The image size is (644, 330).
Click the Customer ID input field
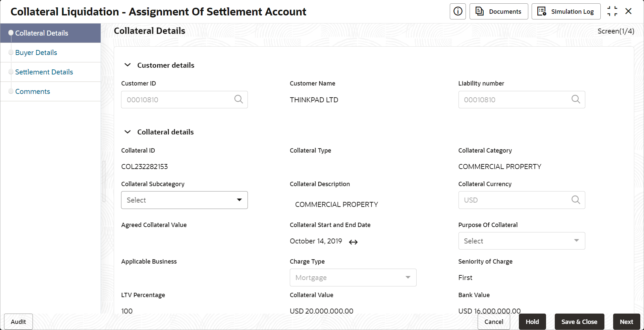click(178, 100)
